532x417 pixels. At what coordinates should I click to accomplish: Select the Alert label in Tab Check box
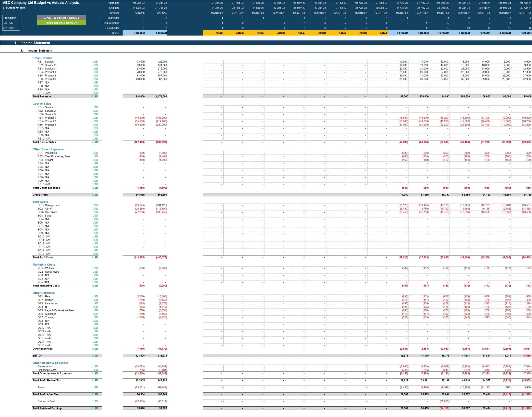point(11,28)
